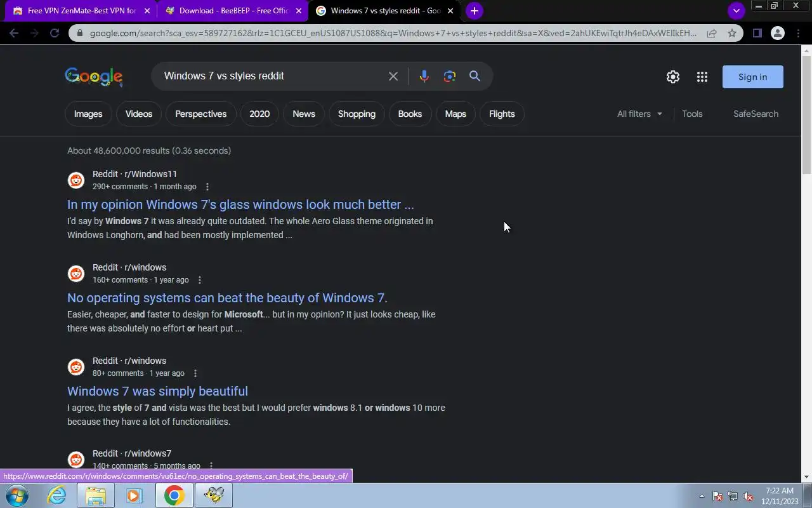Select the 2020 filter chip
The height and width of the screenshot is (508, 812).
tap(259, 114)
